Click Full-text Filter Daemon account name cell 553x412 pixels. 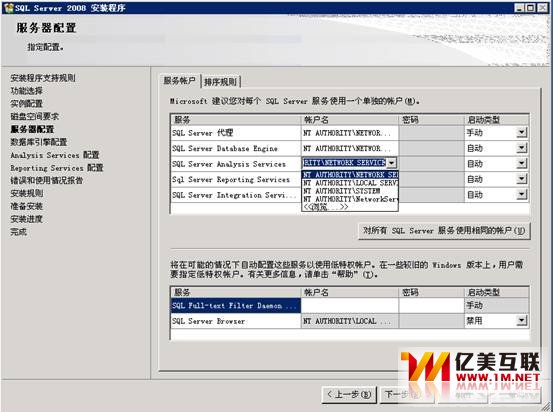(350, 305)
